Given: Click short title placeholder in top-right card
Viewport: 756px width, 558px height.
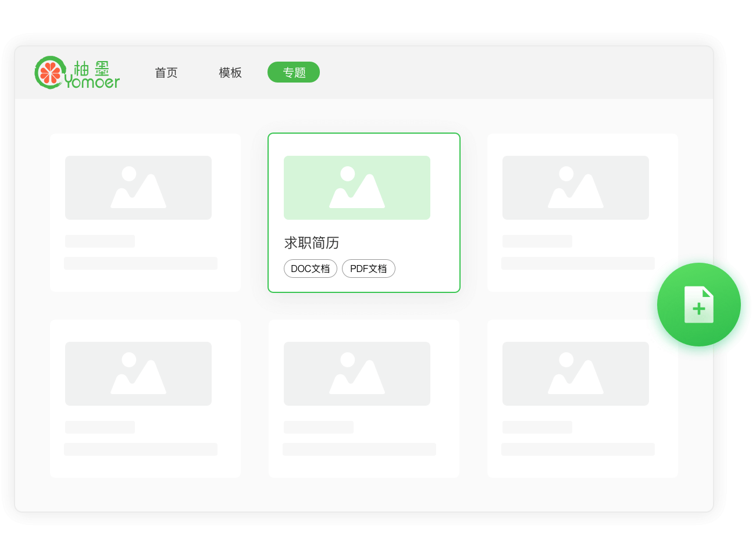Looking at the screenshot, I should [537, 241].
